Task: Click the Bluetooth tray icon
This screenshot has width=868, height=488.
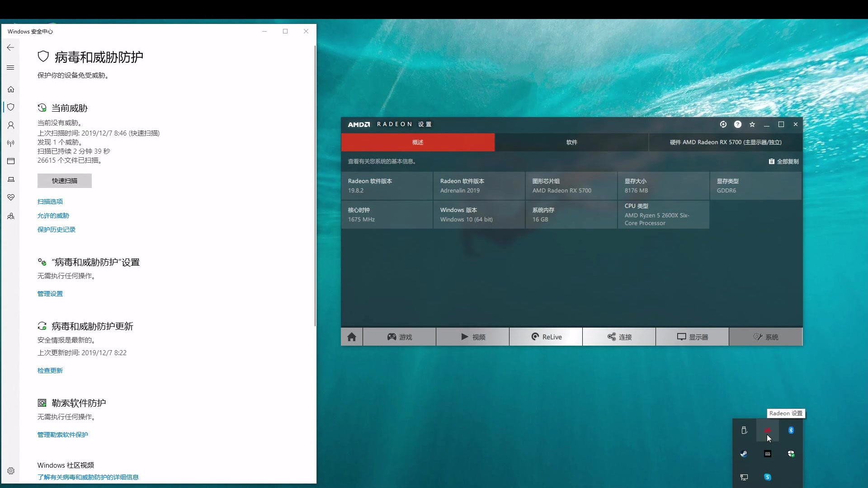Action: pyautogui.click(x=791, y=430)
